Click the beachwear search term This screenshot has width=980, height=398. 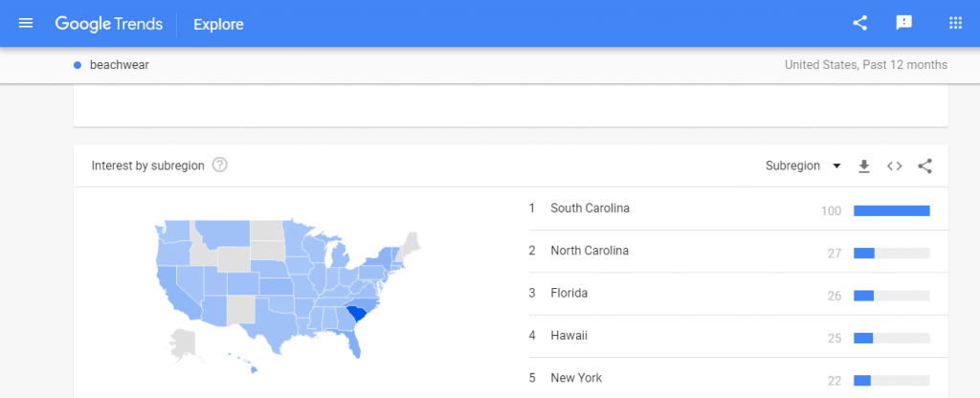[119, 65]
